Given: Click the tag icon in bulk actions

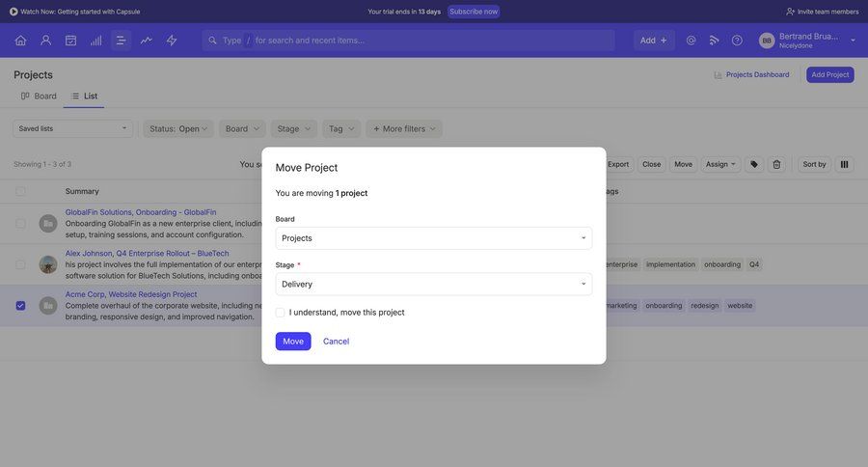Looking at the screenshot, I should click(754, 164).
